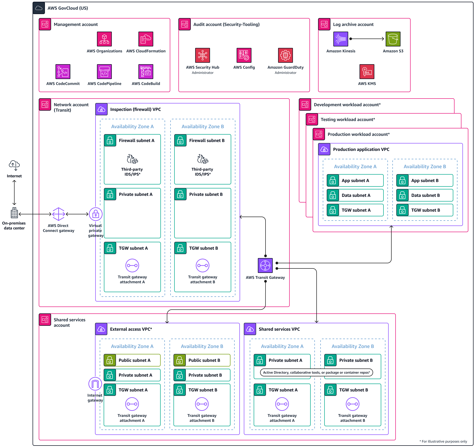Click 'App subnet B' label
Viewport: 476px width, 448px height.
[x=425, y=181]
